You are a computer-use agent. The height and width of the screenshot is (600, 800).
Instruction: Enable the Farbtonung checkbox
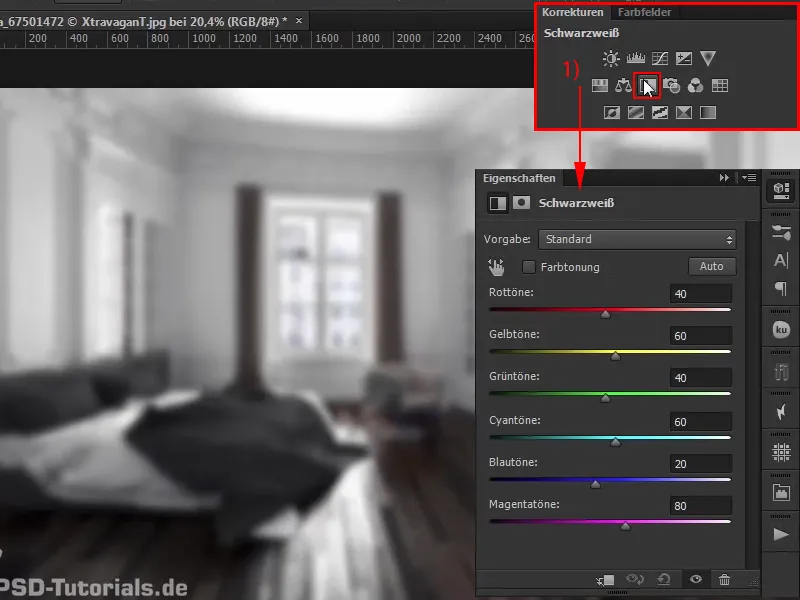tap(527, 266)
